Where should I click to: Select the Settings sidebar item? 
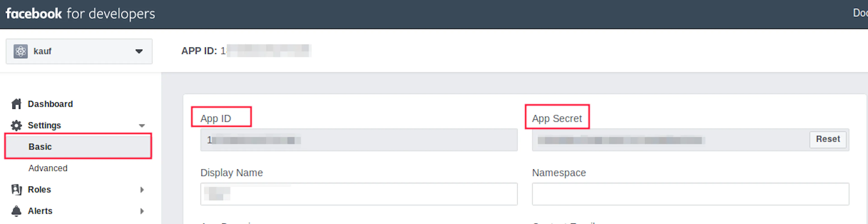click(x=44, y=125)
